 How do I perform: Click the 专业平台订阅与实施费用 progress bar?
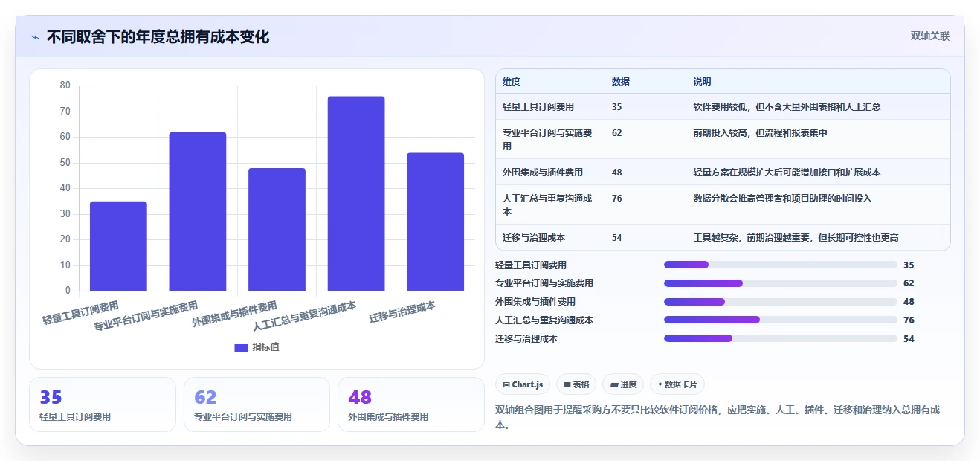click(781, 283)
